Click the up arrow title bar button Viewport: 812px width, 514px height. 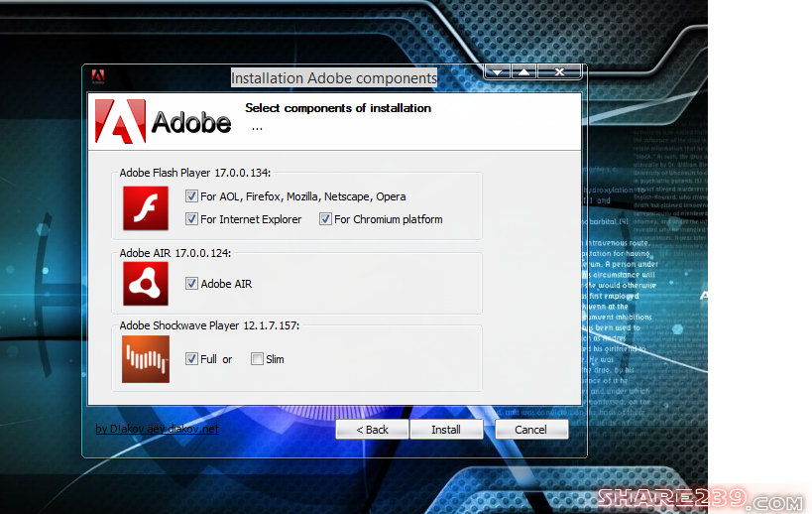[524, 72]
